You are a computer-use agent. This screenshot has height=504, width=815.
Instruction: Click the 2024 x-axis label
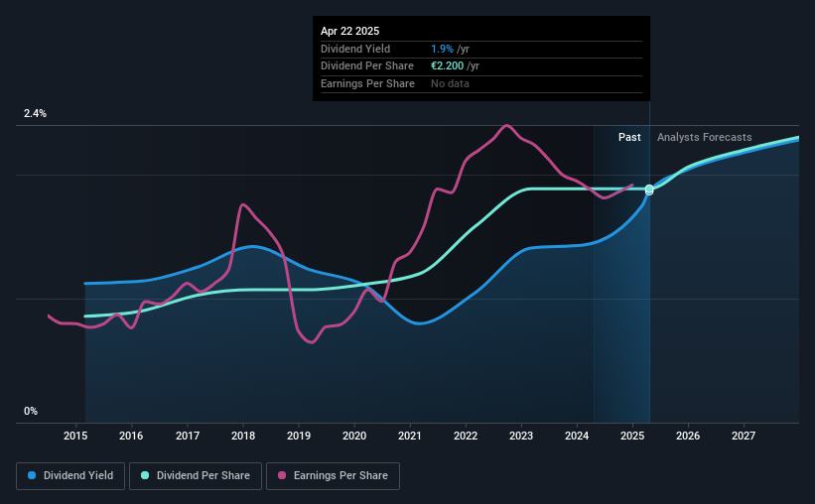tap(577, 436)
